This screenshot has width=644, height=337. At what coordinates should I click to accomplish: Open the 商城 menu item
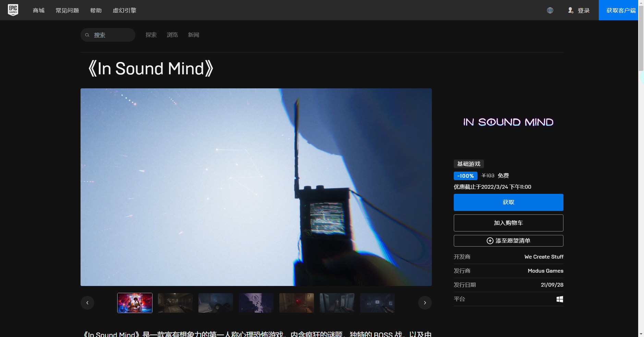coord(38,10)
